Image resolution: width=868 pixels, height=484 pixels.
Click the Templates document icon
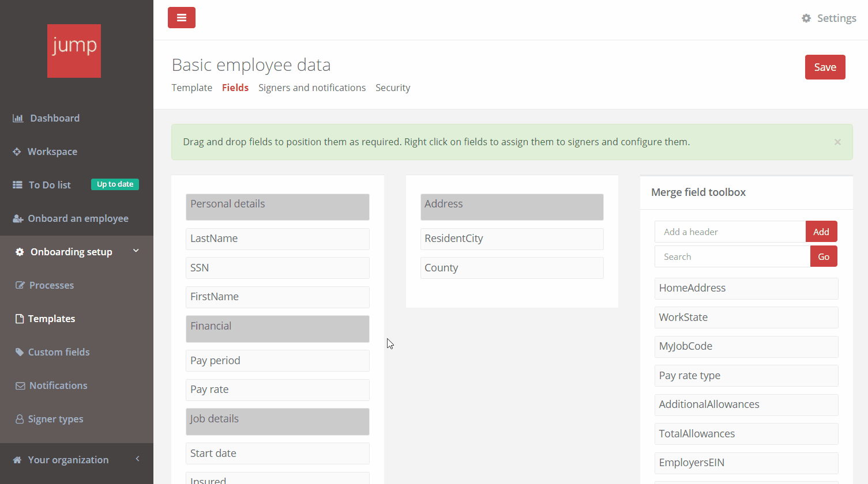20,319
